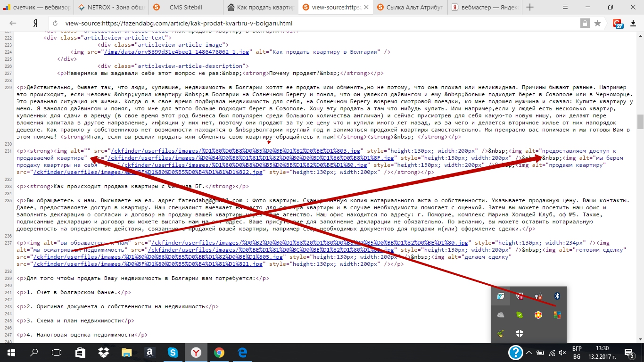Go back using the browser back arrow
The height and width of the screenshot is (362, 644).
pos(13,23)
